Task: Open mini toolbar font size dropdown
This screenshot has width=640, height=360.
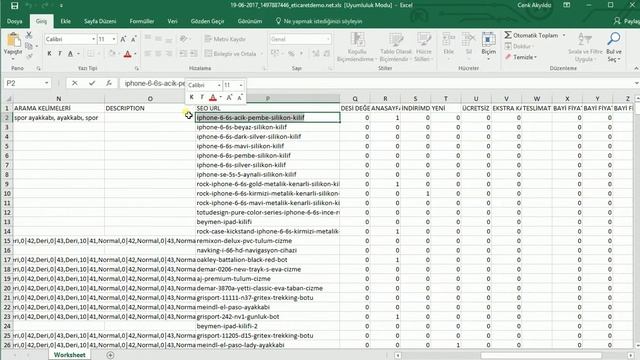Action: [x=241, y=85]
